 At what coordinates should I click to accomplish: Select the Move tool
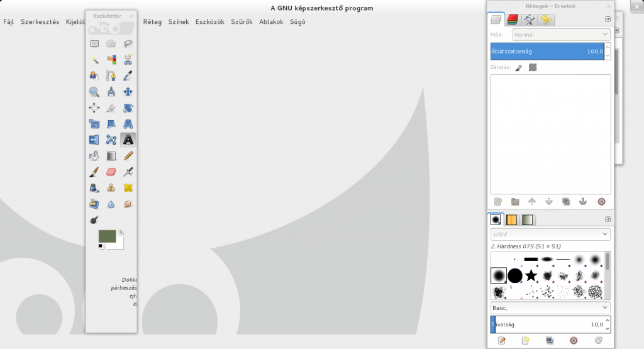coord(128,92)
